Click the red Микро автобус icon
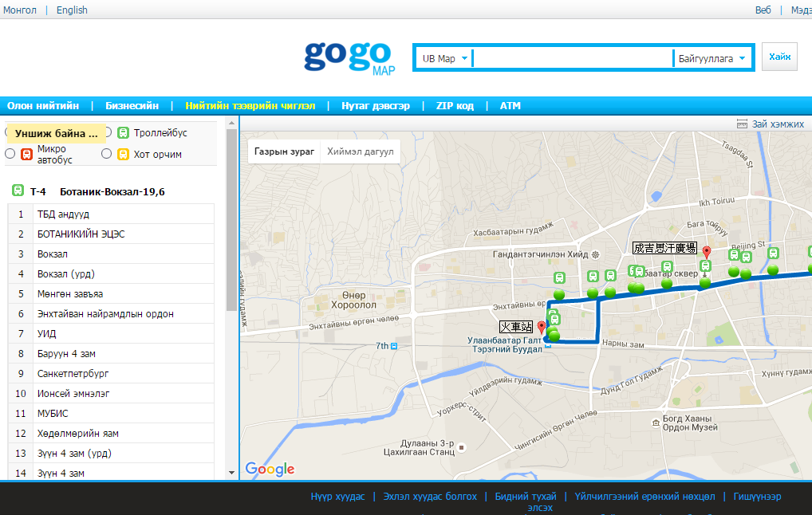The width and height of the screenshot is (812, 515). [26, 154]
